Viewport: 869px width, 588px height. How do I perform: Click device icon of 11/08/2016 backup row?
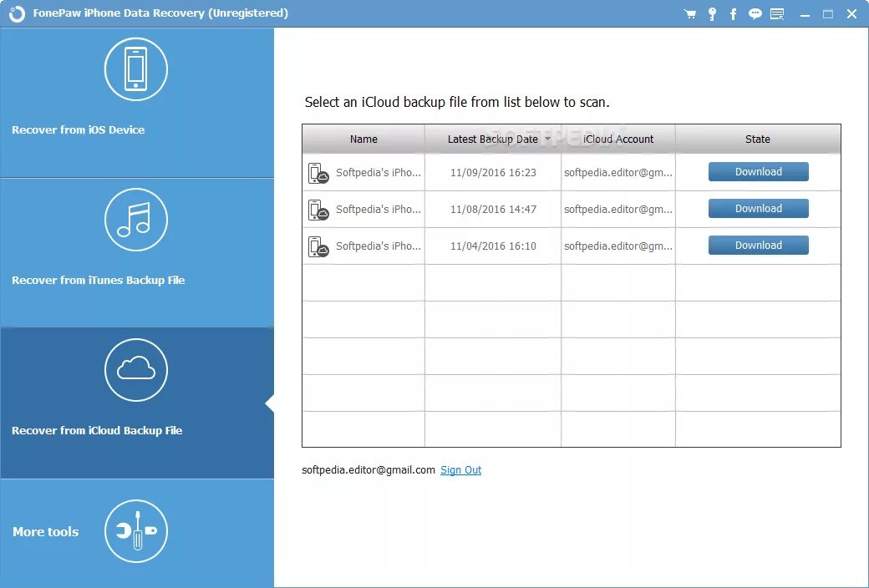click(x=318, y=210)
